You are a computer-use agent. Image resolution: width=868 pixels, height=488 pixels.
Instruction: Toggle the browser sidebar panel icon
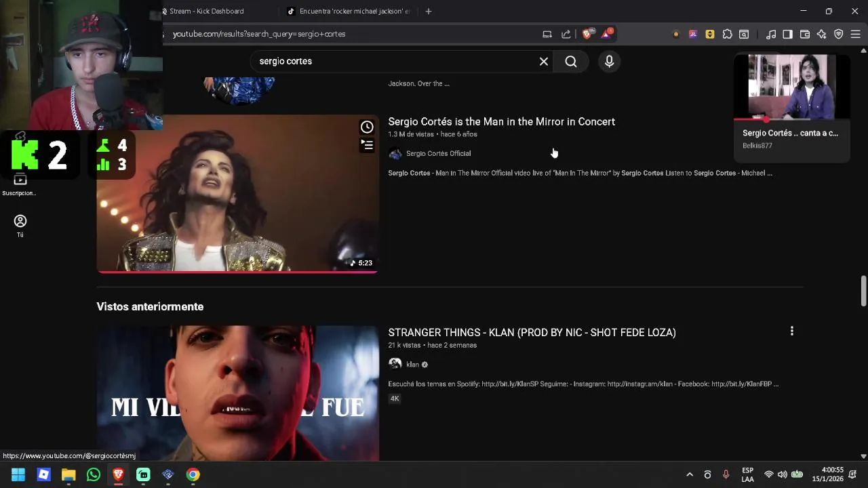click(x=787, y=34)
